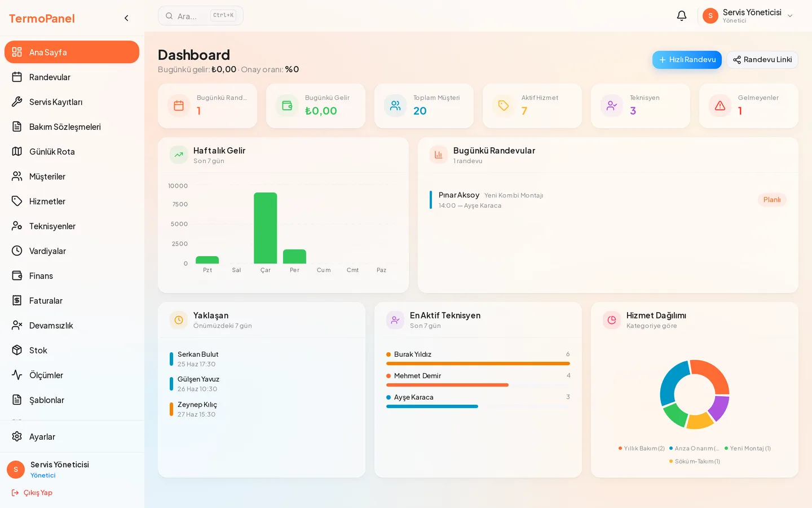Open the Finans menu item

[72, 275]
